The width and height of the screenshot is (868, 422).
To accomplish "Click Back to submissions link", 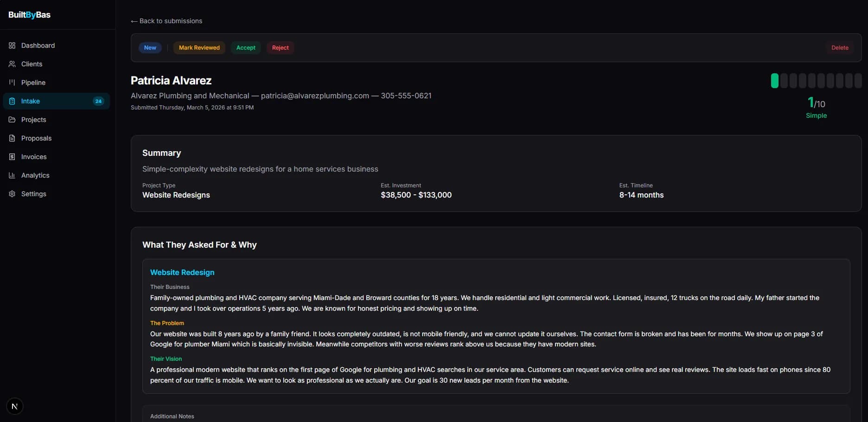I will pos(166,21).
